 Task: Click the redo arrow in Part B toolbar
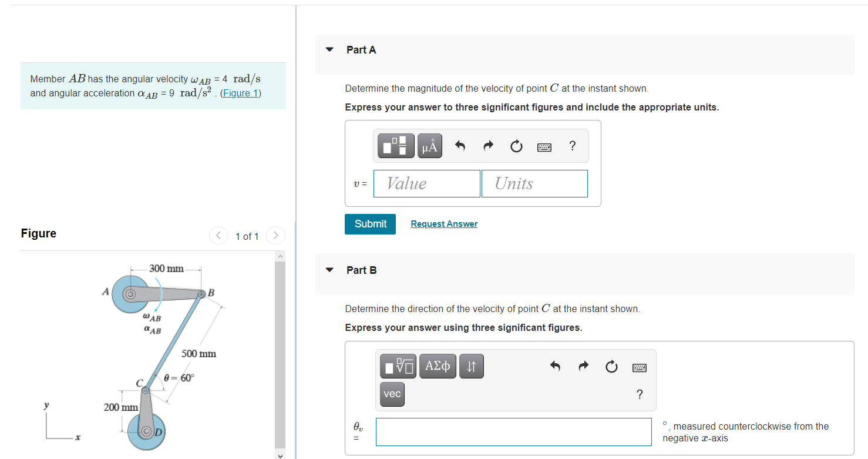pyautogui.click(x=583, y=367)
